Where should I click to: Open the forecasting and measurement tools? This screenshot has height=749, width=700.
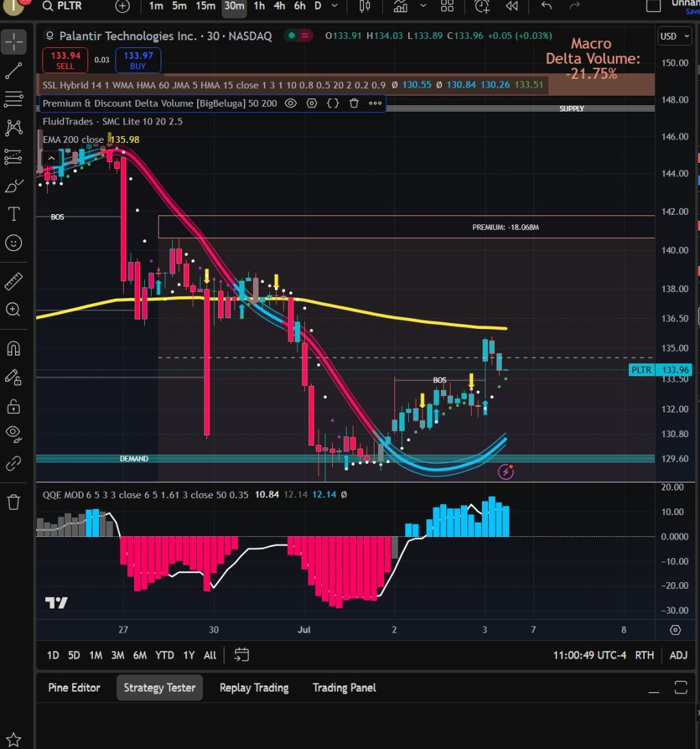[14, 157]
